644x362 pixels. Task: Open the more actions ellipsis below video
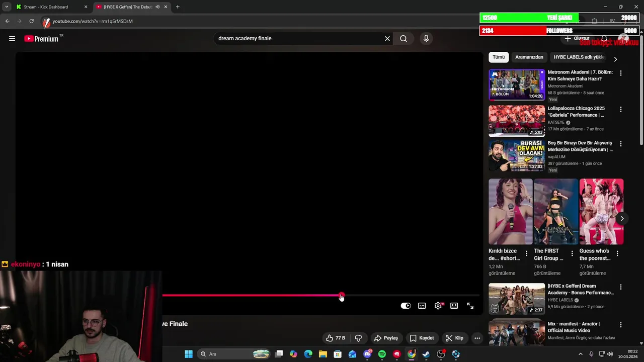click(x=477, y=338)
